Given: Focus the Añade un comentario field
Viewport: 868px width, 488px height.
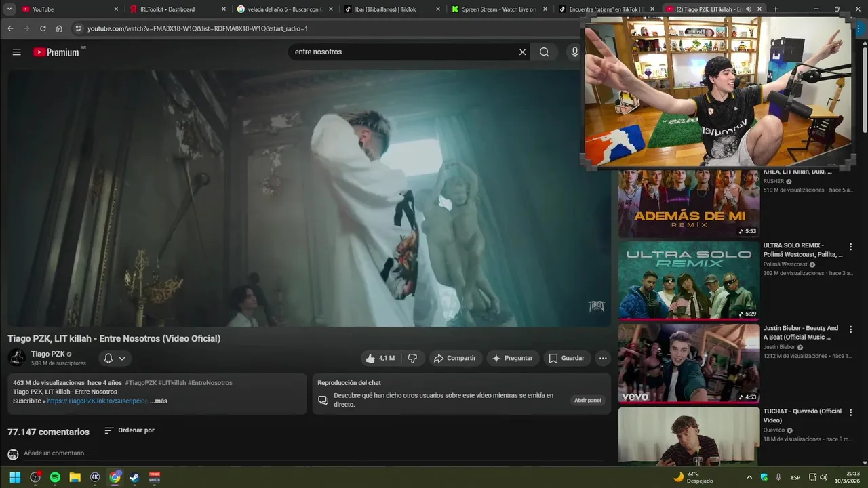Looking at the screenshot, I should 313,453.
